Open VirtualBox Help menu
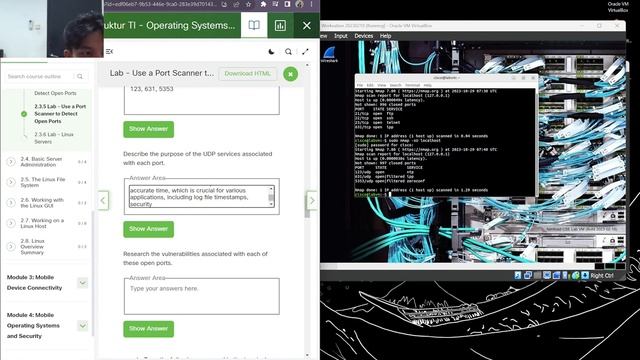640x360 pixels. pos(385,36)
